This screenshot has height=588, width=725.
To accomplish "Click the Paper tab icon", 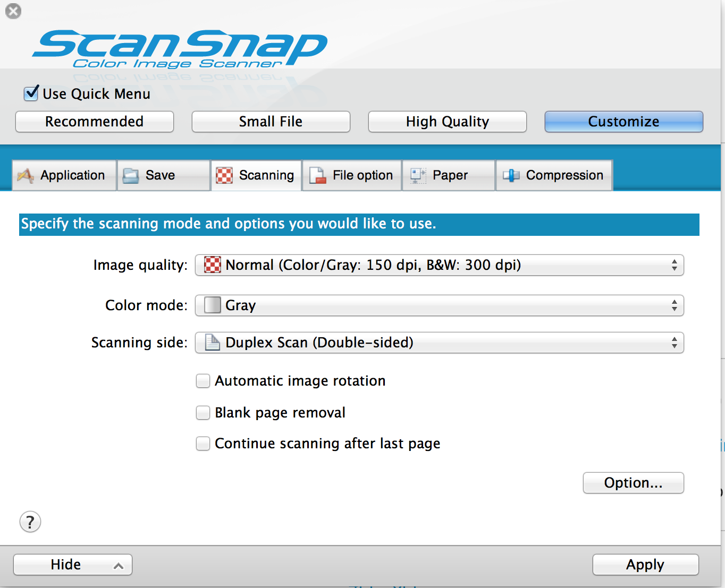I will click(418, 175).
